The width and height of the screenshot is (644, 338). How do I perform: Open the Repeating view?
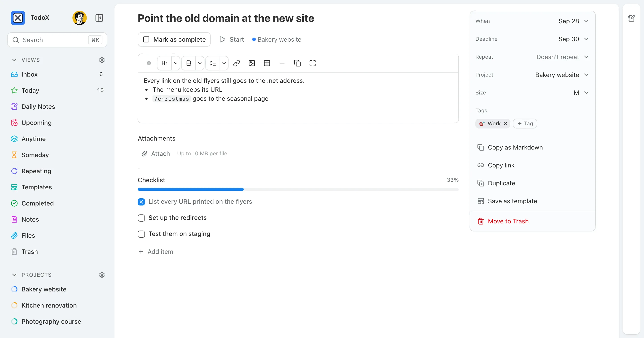click(57, 171)
